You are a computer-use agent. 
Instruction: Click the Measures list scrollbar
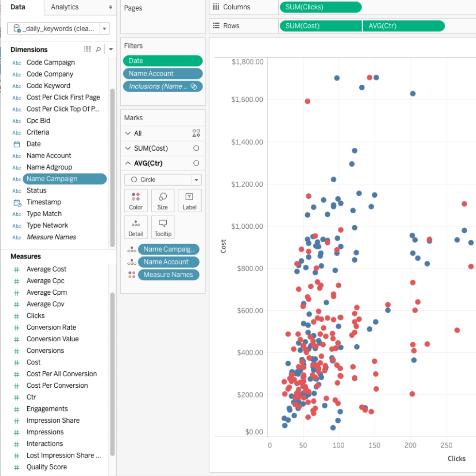coord(112,374)
